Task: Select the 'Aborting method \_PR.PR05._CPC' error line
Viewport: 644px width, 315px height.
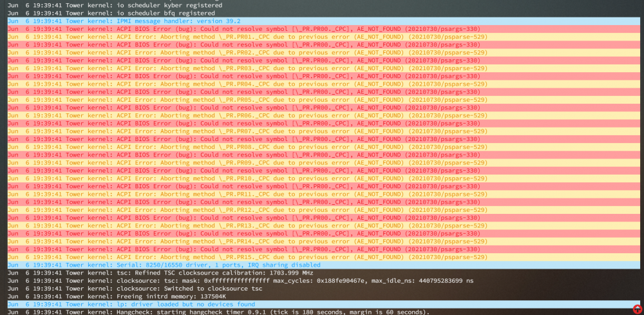Action: (x=324, y=100)
